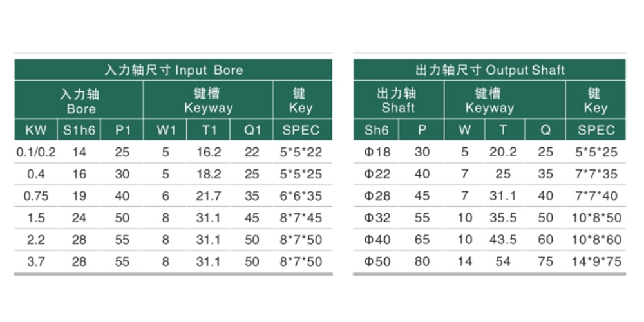Select key spec 6*6*35
Screen dimensions: 644x322
click(x=302, y=196)
